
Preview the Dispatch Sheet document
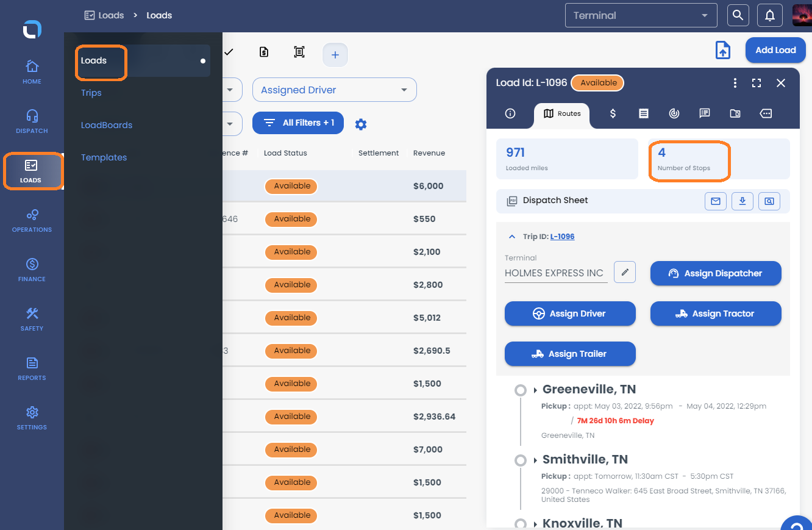point(769,201)
